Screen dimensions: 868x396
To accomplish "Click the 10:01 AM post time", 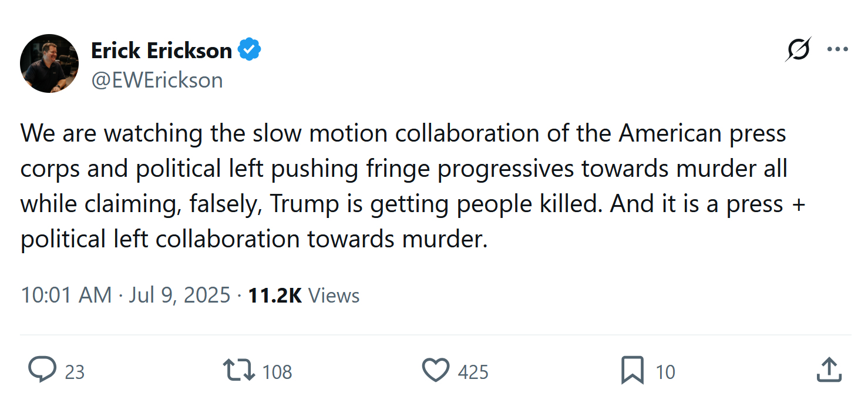I will [66, 295].
